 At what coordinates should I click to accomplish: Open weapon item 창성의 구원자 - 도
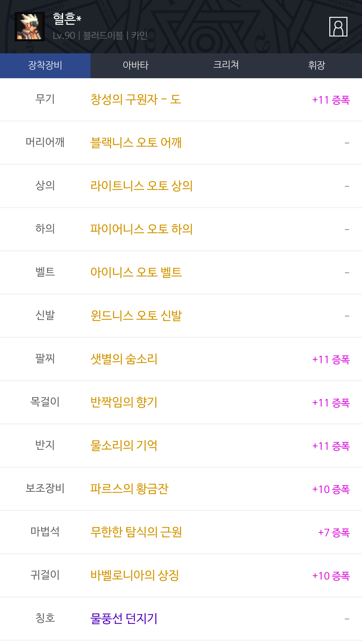135,100
